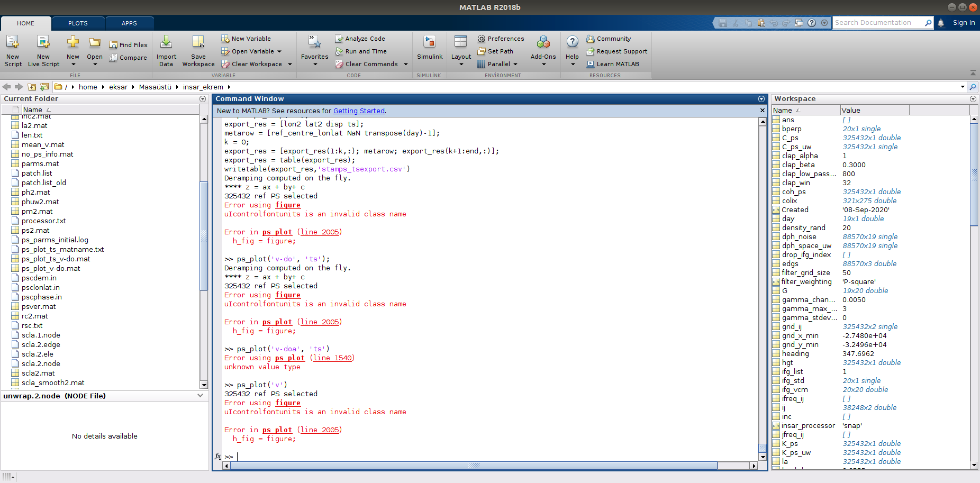Open the Set Path dialog
Viewport: 980px width, 483px height.
495,51
